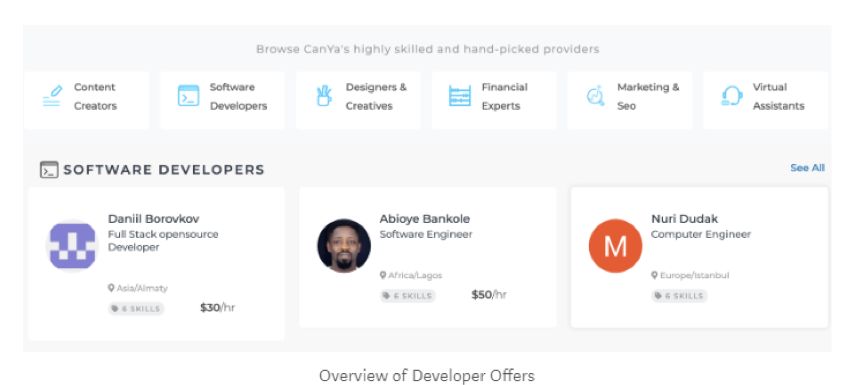The width and height of the screenshot is (864, 385).
Task: Click the Virtual Assistants headset icon
Action: coord(732,96)
